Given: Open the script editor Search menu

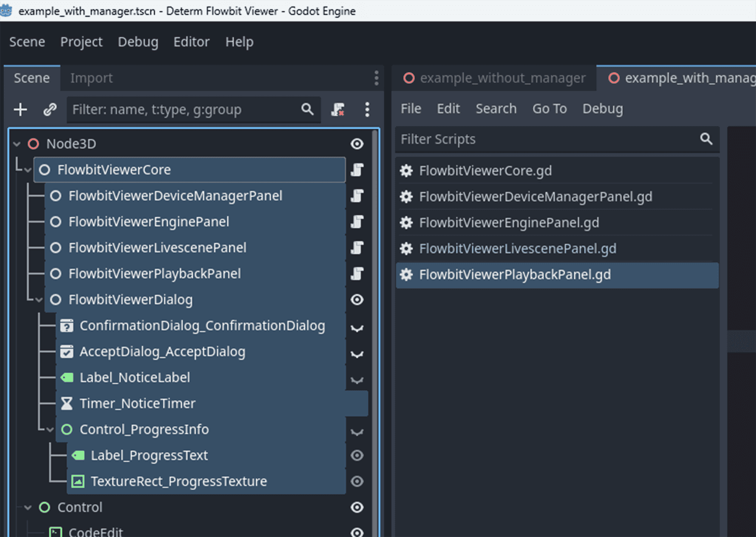Looking at the screenshot, I should pyautogui.click(x=496, y=108).
